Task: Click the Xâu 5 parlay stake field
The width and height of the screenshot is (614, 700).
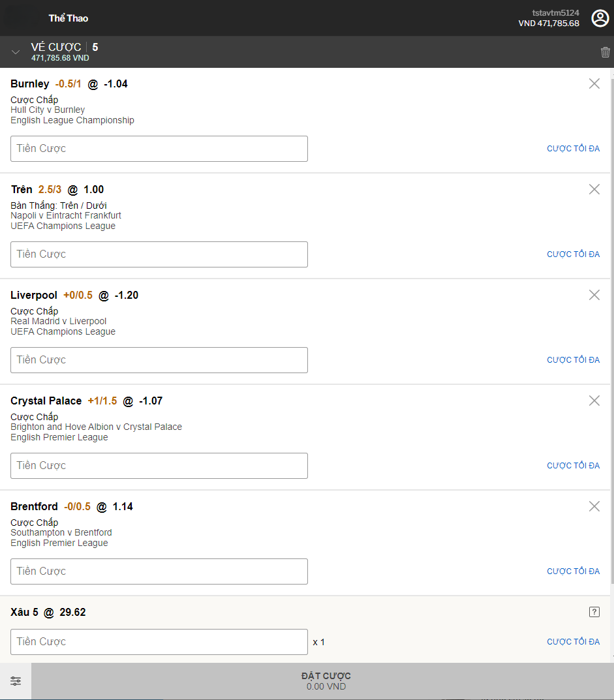Action: [x=159, y=642]
